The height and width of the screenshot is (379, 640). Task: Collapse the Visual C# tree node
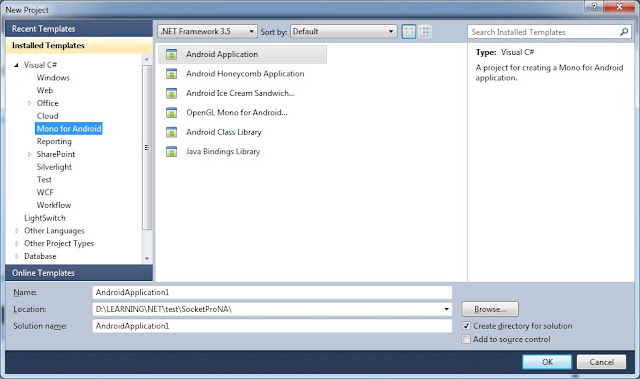(x=16, y=65)
